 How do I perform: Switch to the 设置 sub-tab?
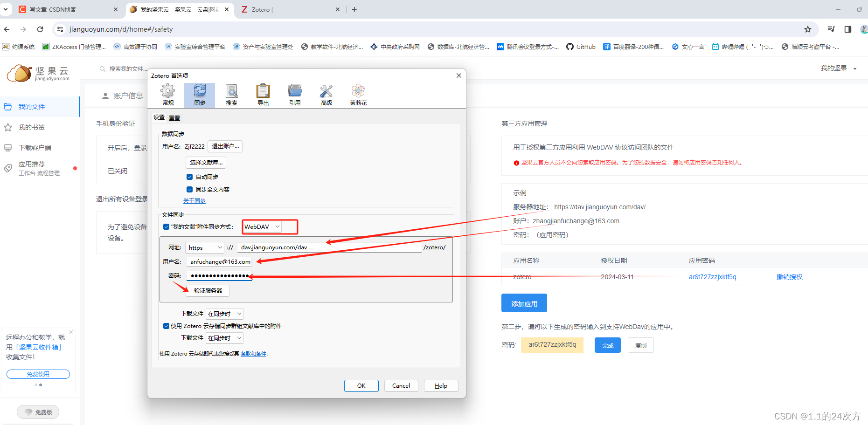(x=159, y=117)
